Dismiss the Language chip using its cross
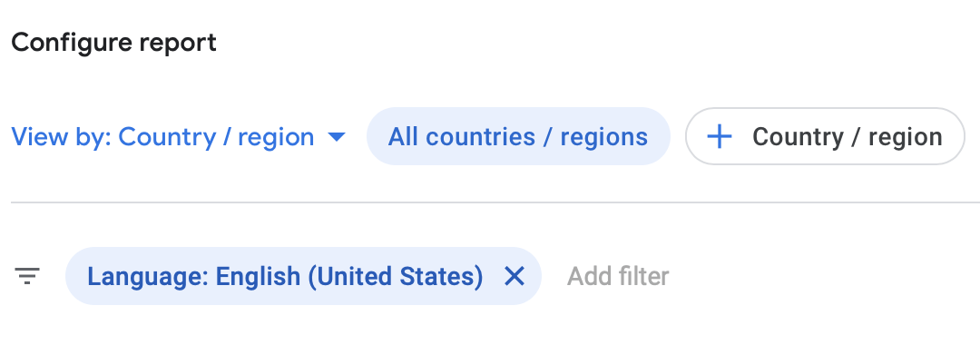 [514, 276]
